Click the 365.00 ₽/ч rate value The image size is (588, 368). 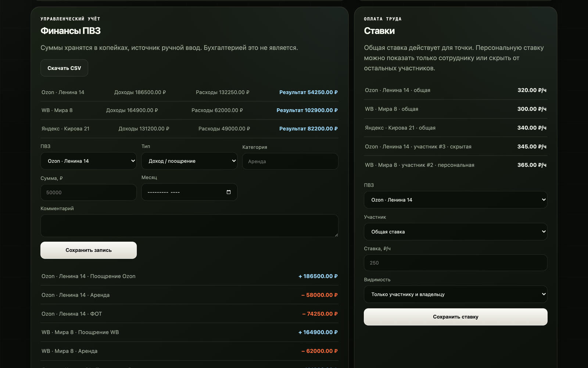click(532, 165)
